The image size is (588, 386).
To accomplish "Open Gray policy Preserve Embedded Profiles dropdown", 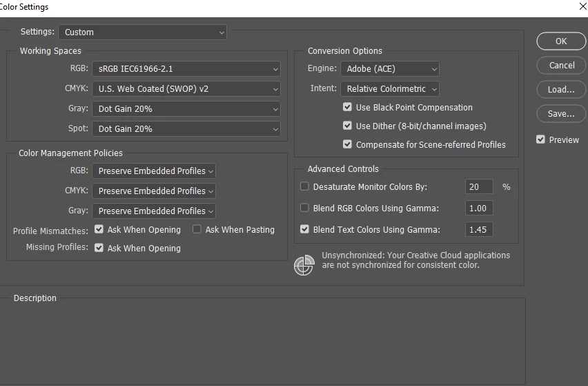I will click(154, 211).
